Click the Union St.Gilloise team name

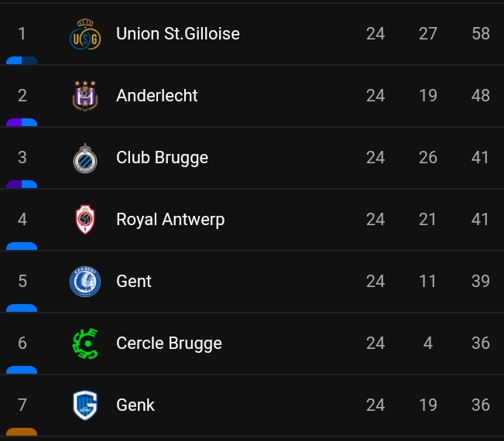178,34
